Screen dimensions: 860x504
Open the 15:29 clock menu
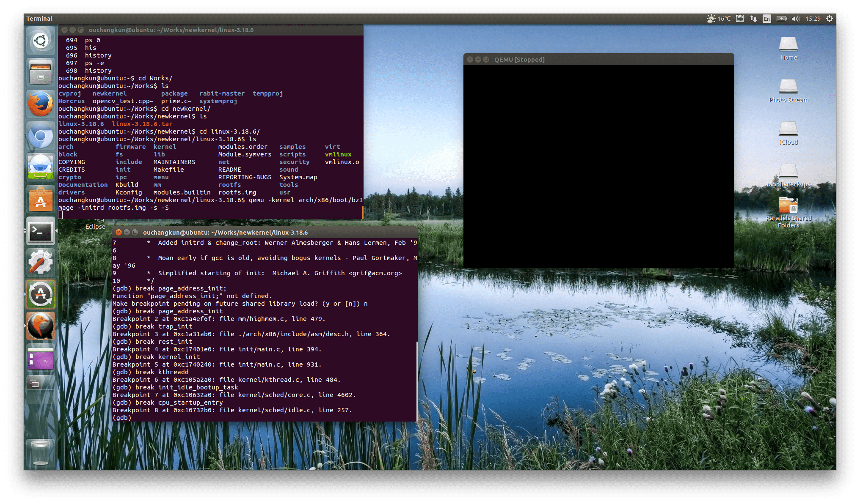click(813, 19)
